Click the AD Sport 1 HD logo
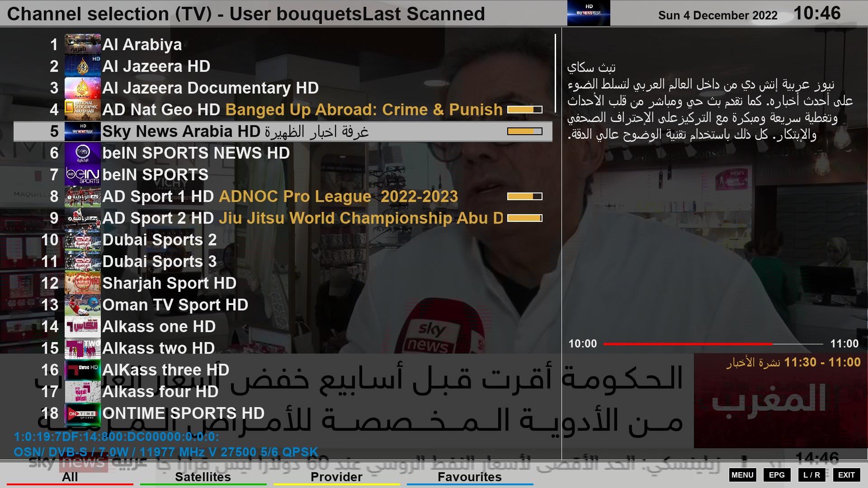Image resolution: width=868 pixels, height=488 pixels. coord(83,197)
